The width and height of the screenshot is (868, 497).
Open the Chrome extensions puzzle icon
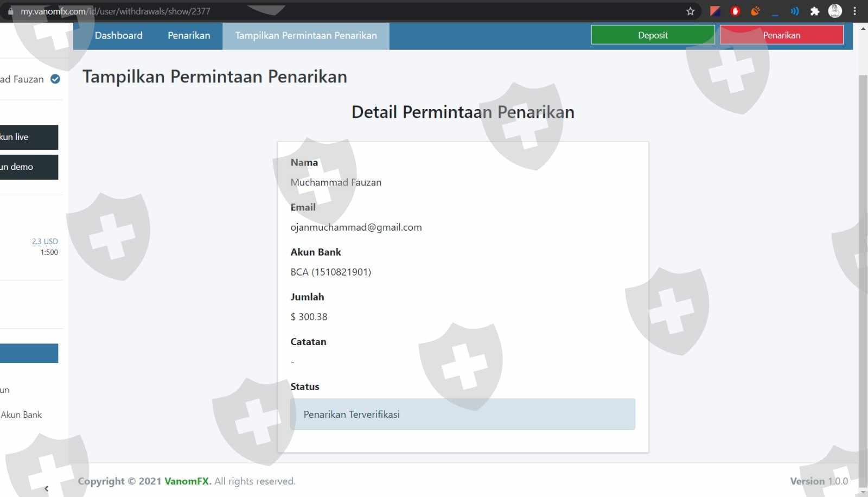(x=814, y=11)
